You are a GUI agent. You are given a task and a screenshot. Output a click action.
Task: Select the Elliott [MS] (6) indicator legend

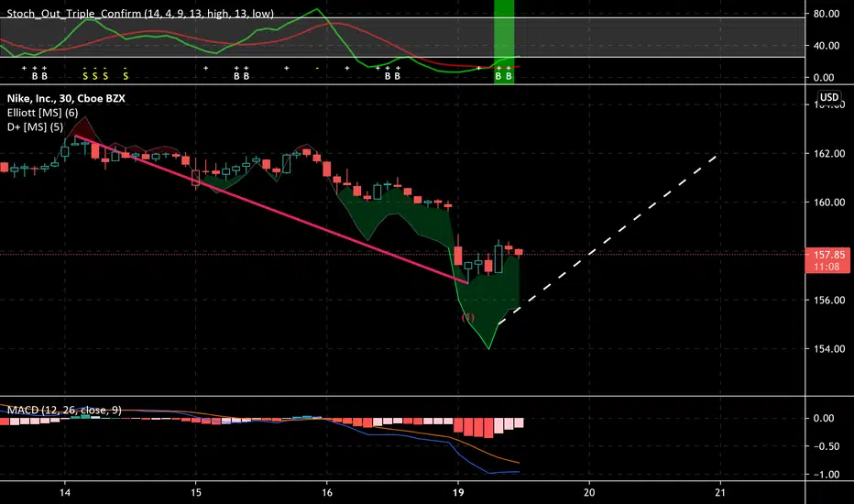(42, 113)
